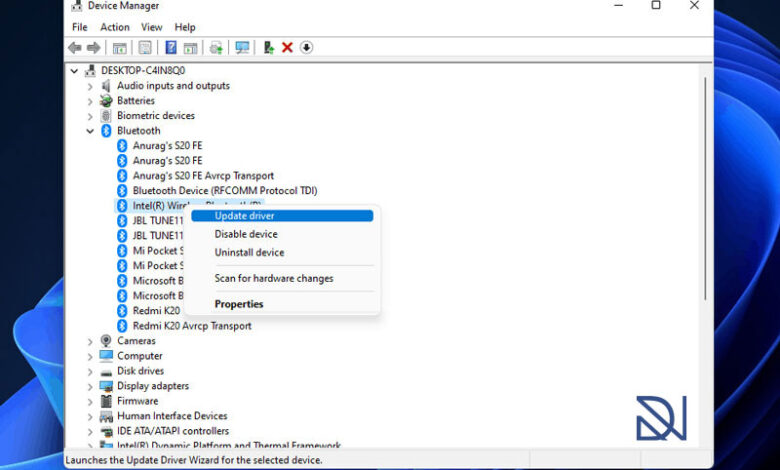Click the Computer category monitor icon

[106, 356]
